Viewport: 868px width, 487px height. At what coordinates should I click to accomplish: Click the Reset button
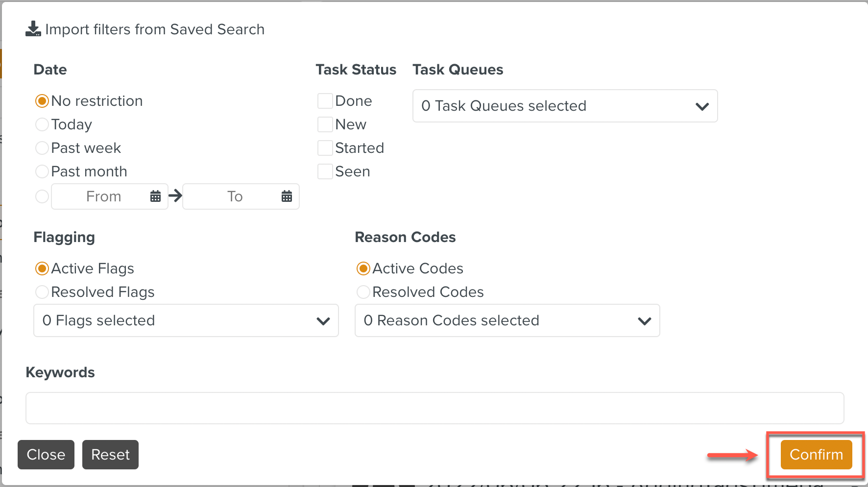pyautogui.click(x=110, y=455)
